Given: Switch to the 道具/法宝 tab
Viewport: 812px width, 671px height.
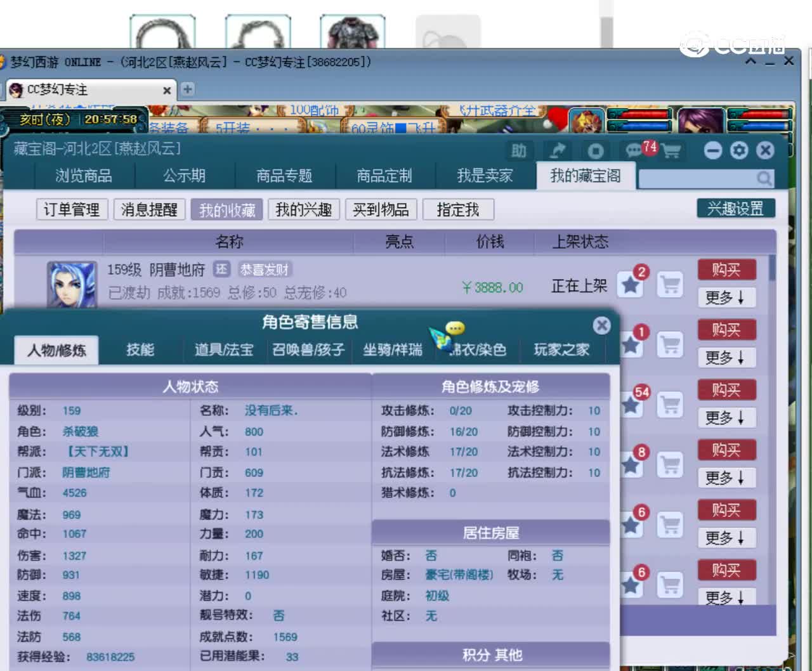Looking at the screenshot, I should coord(224,349).
